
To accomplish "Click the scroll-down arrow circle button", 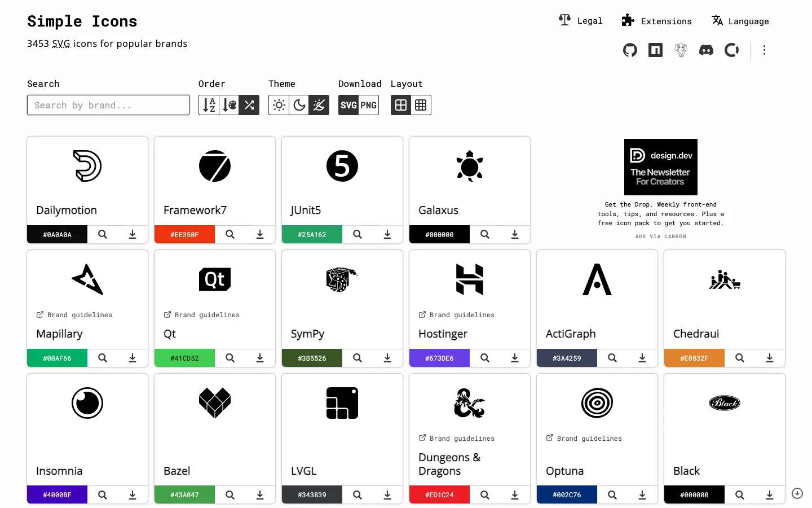I will click(797, 493).
